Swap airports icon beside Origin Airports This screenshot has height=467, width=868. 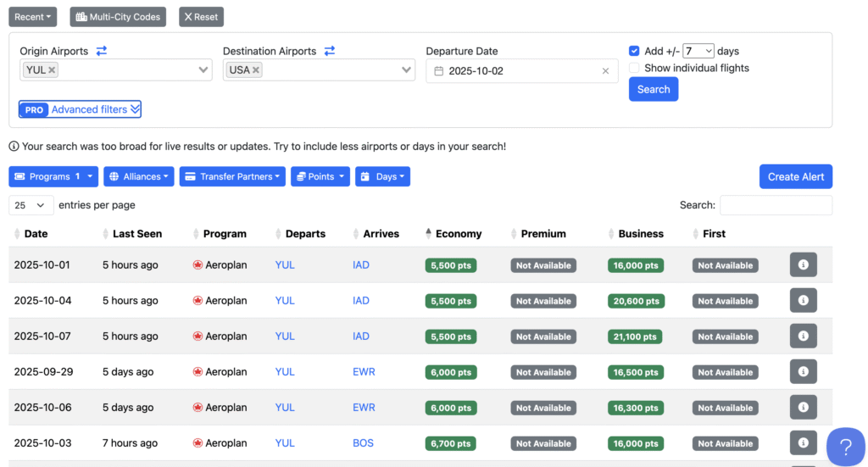pyautogui.click(x=102, y=51)
